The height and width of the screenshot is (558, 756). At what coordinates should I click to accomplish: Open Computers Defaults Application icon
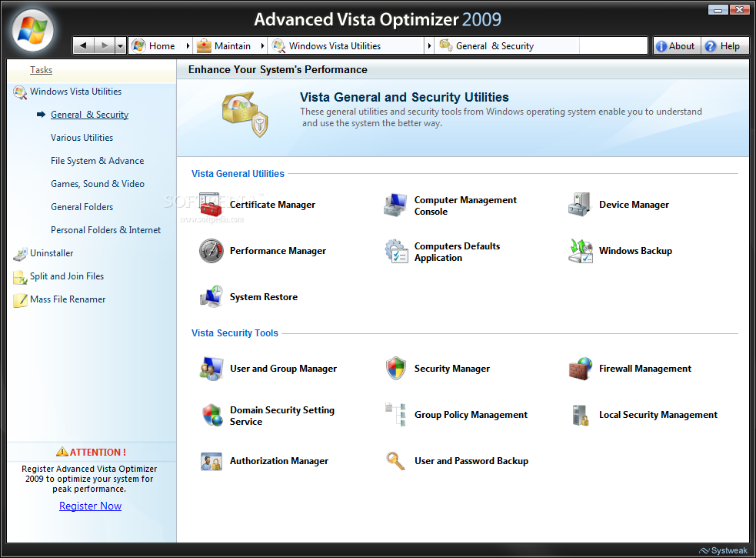[396, 251]
